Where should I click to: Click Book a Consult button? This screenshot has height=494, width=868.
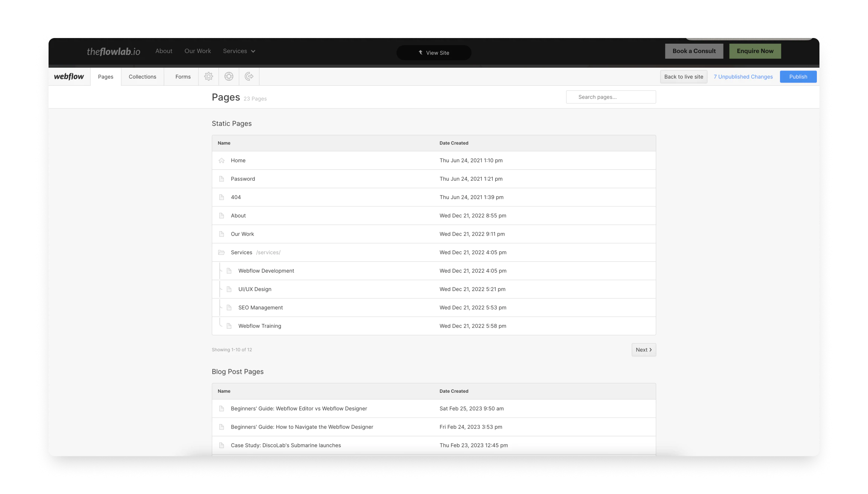(x=694, y=51)
